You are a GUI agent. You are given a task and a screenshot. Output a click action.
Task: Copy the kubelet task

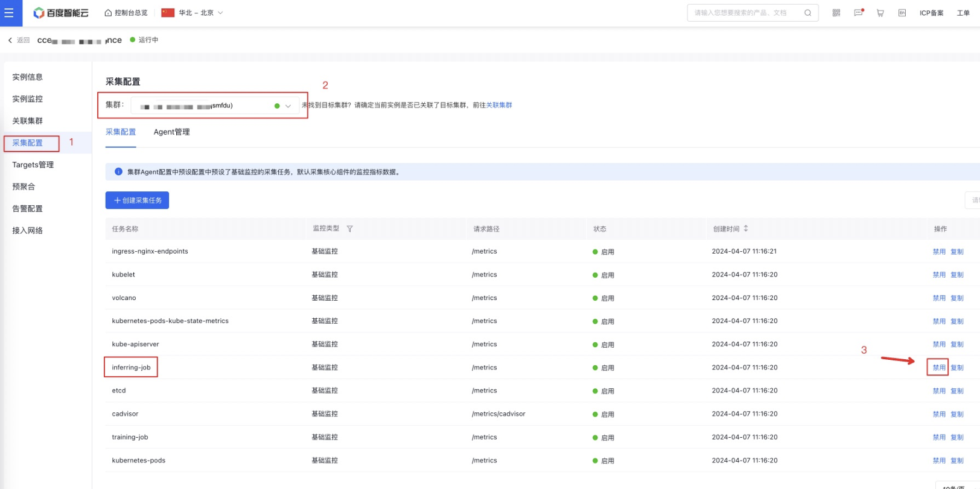pos(957,275)
